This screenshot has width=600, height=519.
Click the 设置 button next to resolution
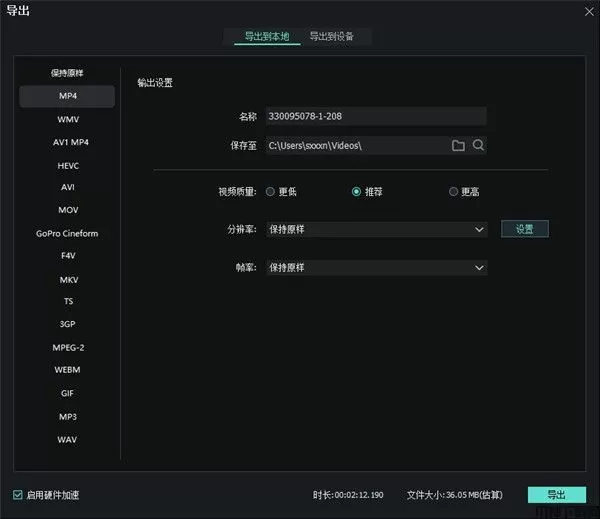point(525,229)
